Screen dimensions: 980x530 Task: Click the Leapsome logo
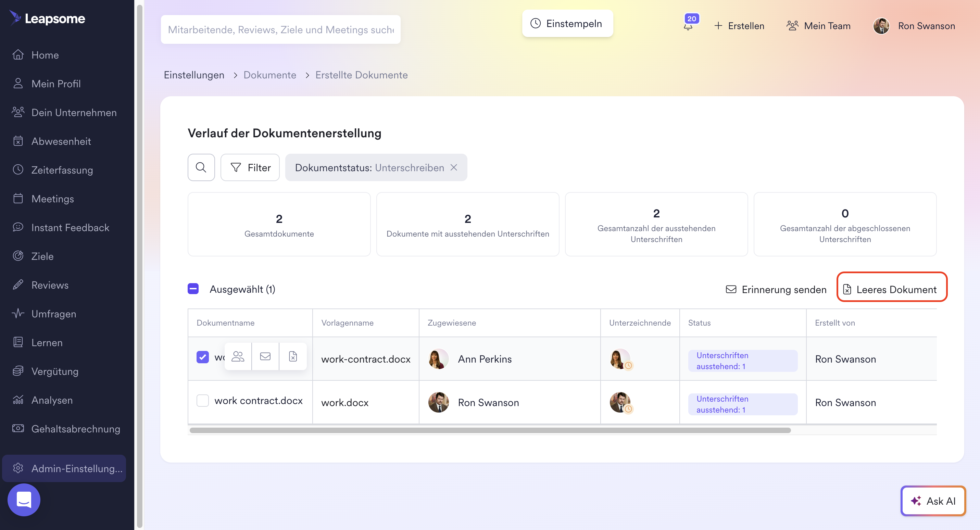[x=48, y=18]
